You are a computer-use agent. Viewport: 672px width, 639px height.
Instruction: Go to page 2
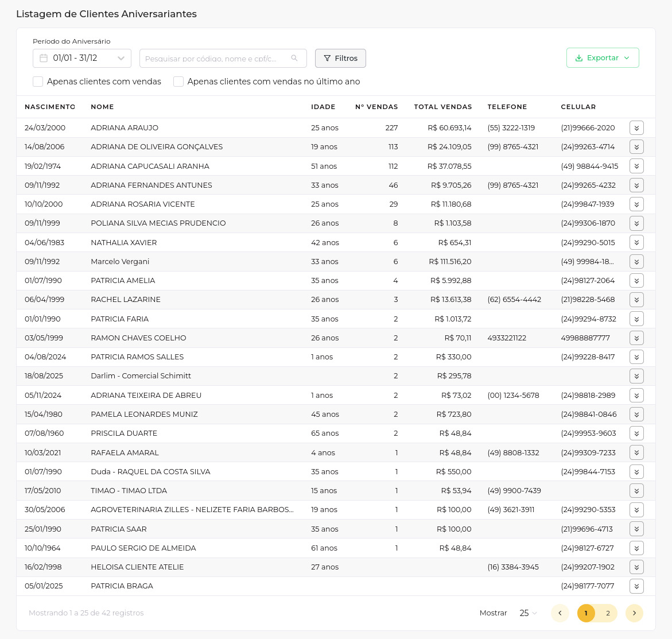click(608, 613)
